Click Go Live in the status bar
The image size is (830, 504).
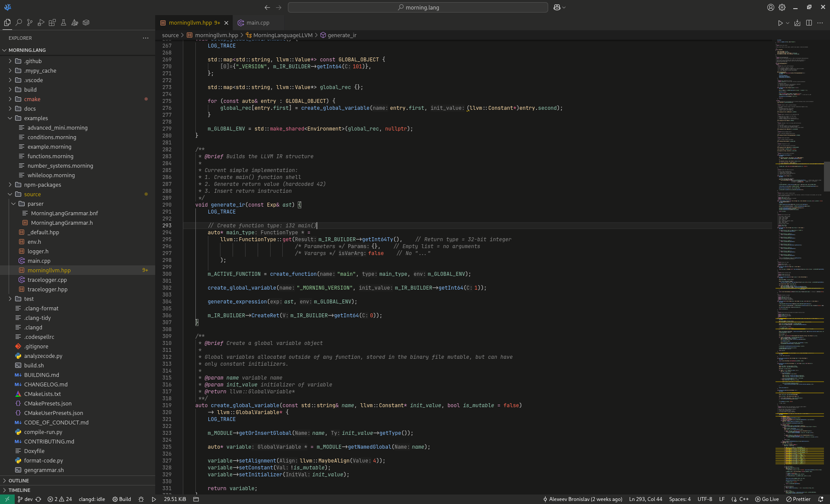(x=767, y=499)
